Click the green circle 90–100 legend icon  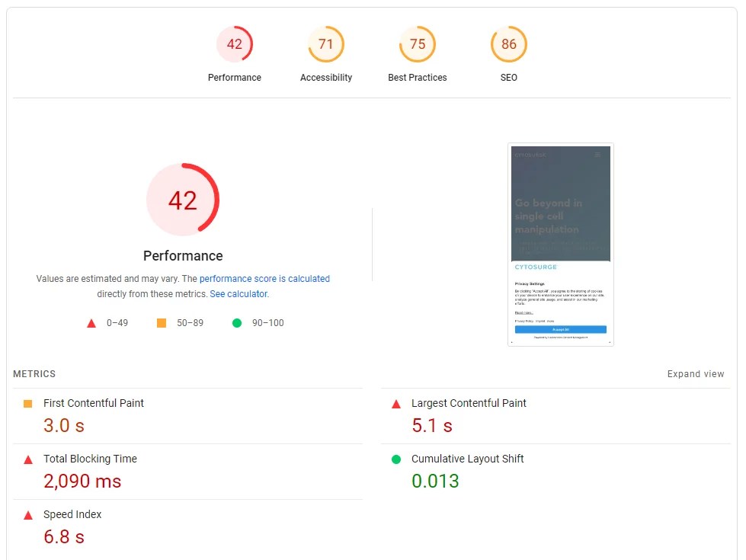pyautogui.click(x=237, y=323)
